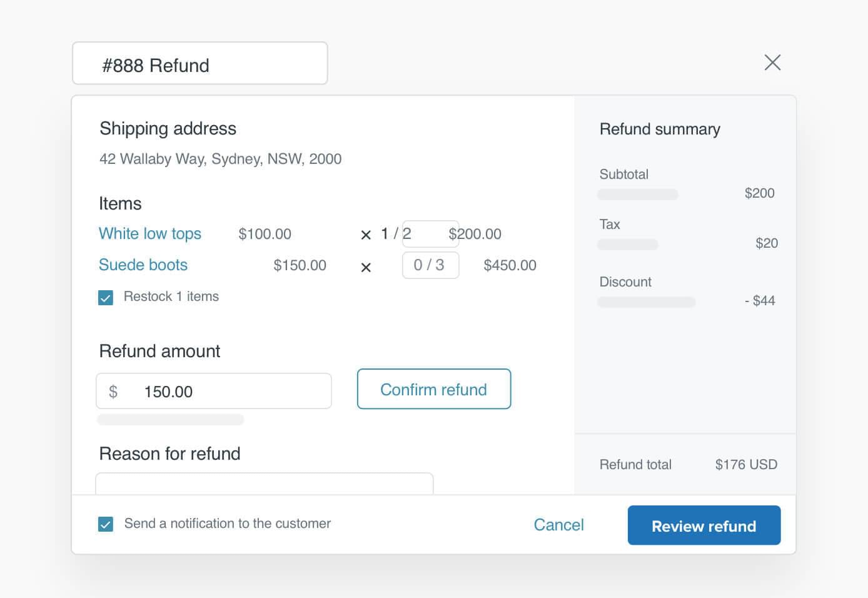Select the shipping address 42 Wallaby Way text

pyautogui.click(x=221, y=159)
